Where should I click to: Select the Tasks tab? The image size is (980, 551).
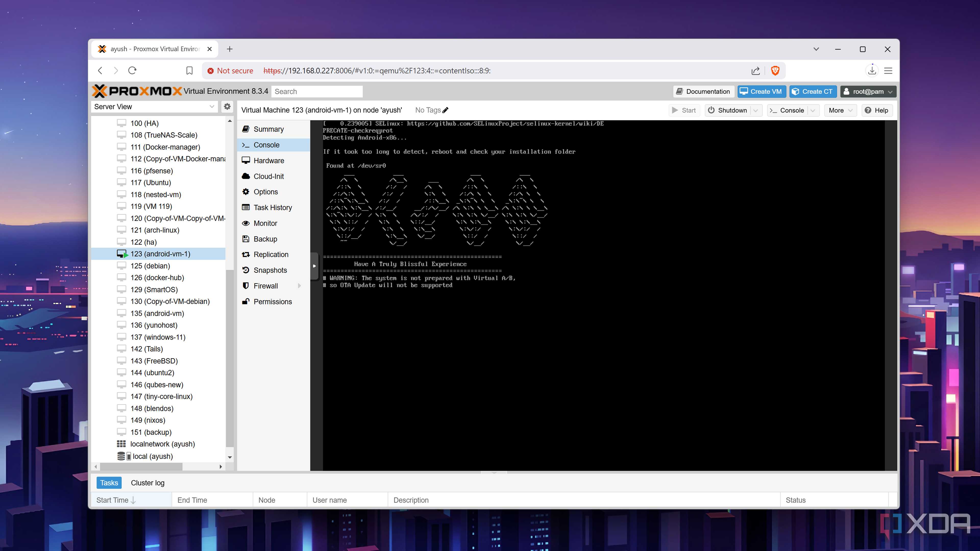pos(109,483)
